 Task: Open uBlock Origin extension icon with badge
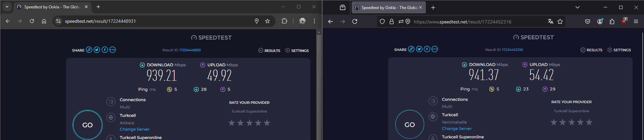coord(624,21)
